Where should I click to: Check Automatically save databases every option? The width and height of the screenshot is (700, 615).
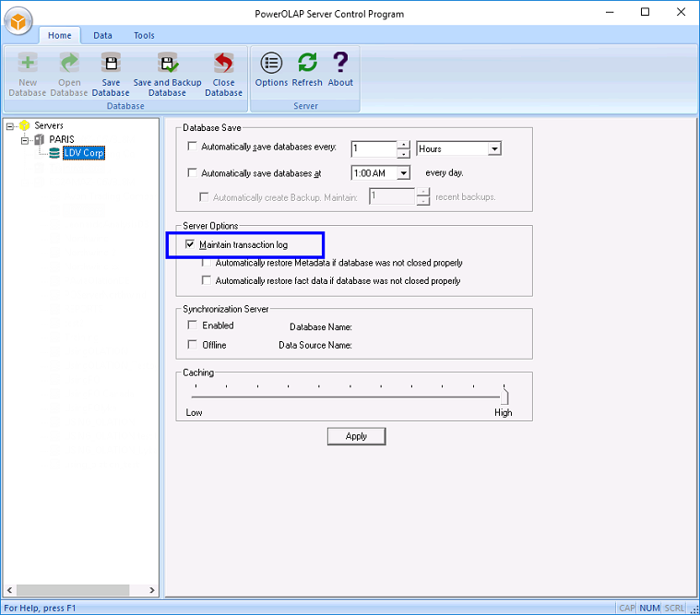click(x=192, y=148)
